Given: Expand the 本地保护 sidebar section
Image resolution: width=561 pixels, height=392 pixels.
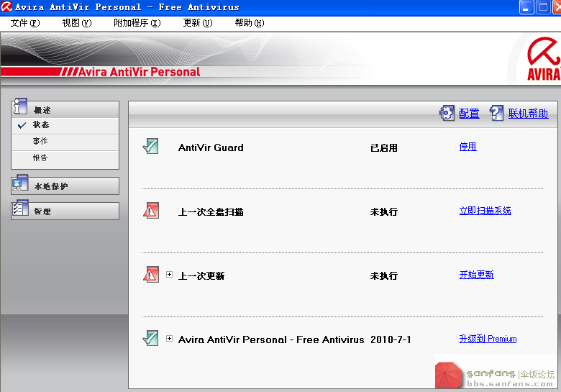Looking at the screenshot, I should 65,186.
